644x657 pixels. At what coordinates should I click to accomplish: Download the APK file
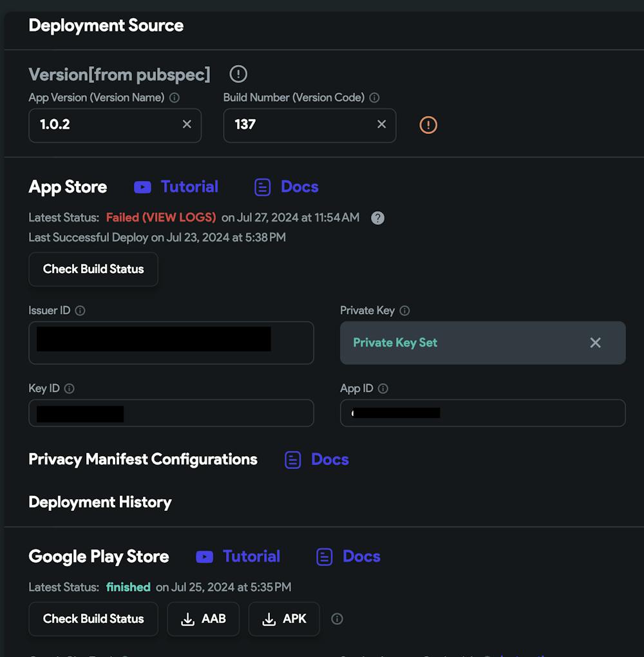click(x=284, y=619)
